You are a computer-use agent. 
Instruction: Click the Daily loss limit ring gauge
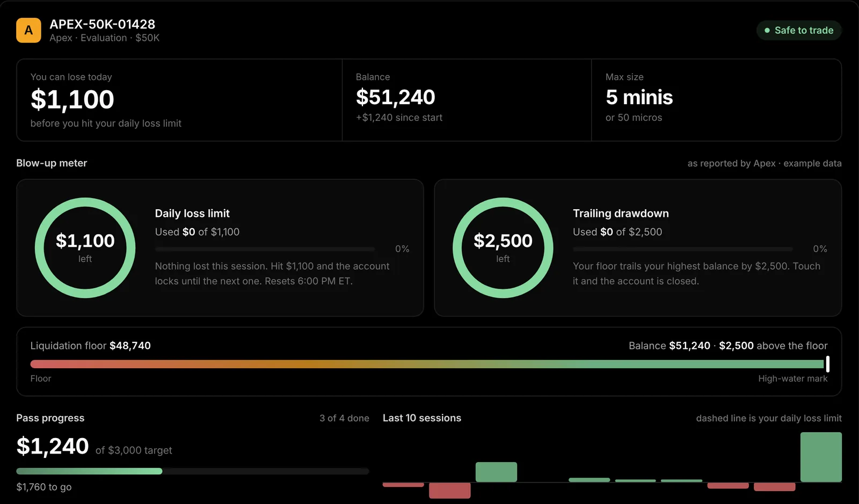85,248
